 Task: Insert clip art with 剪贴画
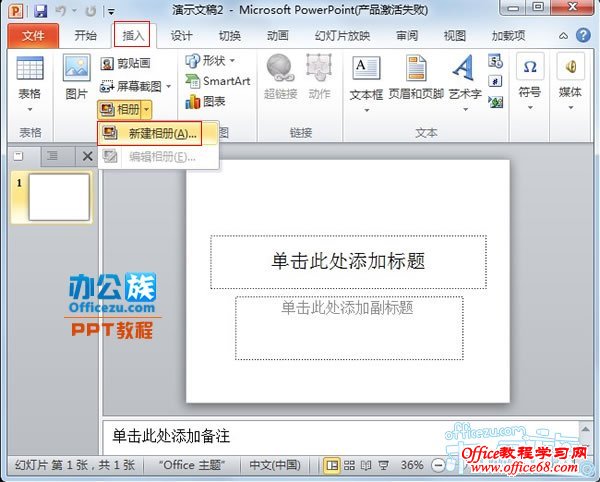click(x=125, y=63)
